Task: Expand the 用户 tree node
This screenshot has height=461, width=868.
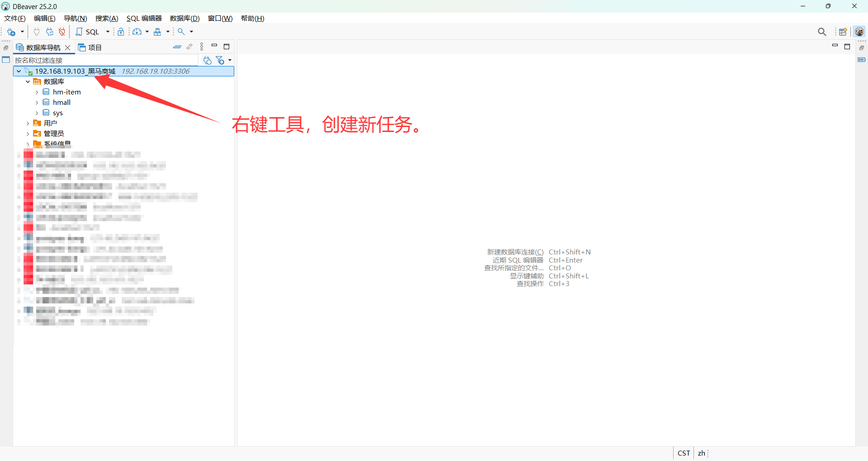Action: coord(28,123)
